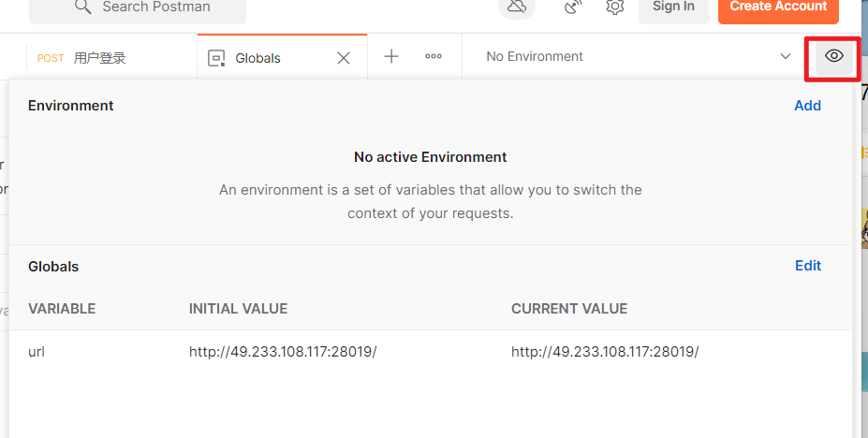Open the No Environment dropdown
Image resolution: width=868 pixels, height=438 pixels.
[634, 56]
